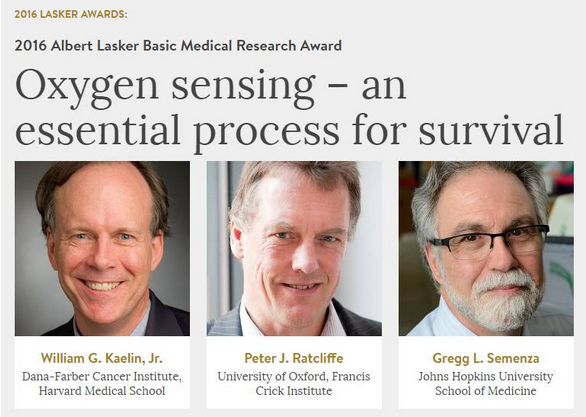Select the name "William G. Kaelin, Jr."
Screen dimensions: 586x417
102,359
